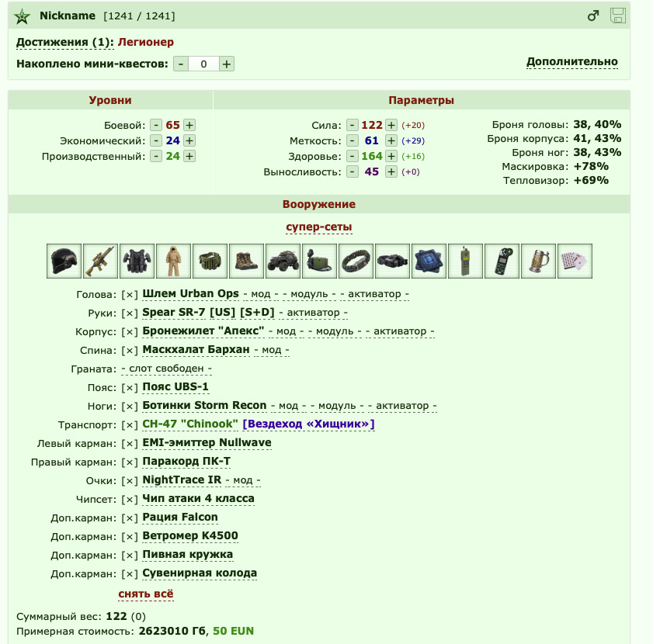The height and width of the screenshot is (644, 653).
Task: Click the Urban Ops helmet equipment icon
Action: click(x=64, y=261)
